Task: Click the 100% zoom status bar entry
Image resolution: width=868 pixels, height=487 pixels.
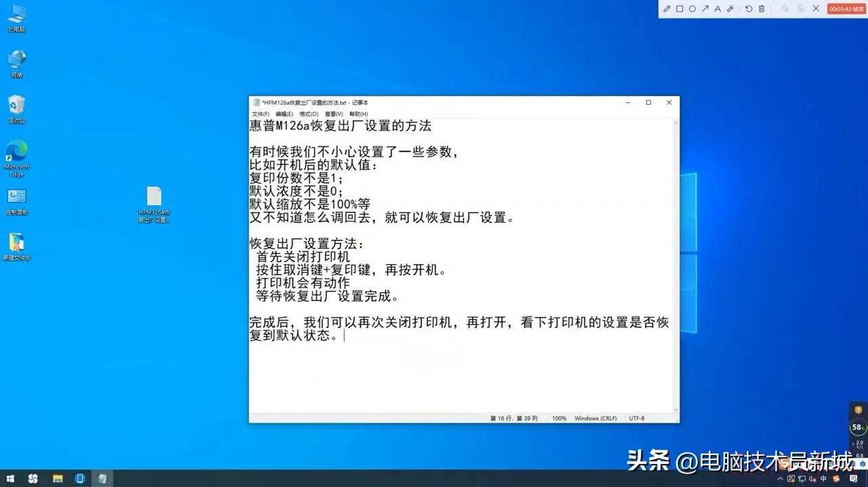Action: 559,418
